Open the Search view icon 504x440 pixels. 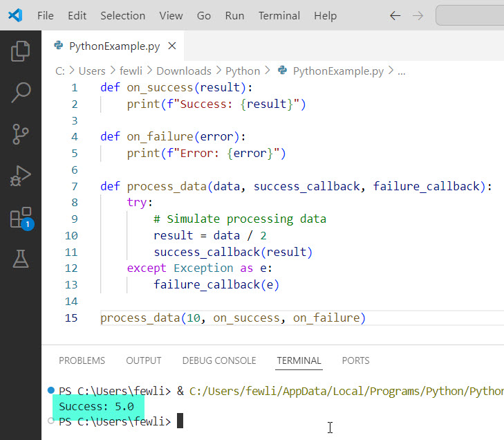tap(21, 92)
